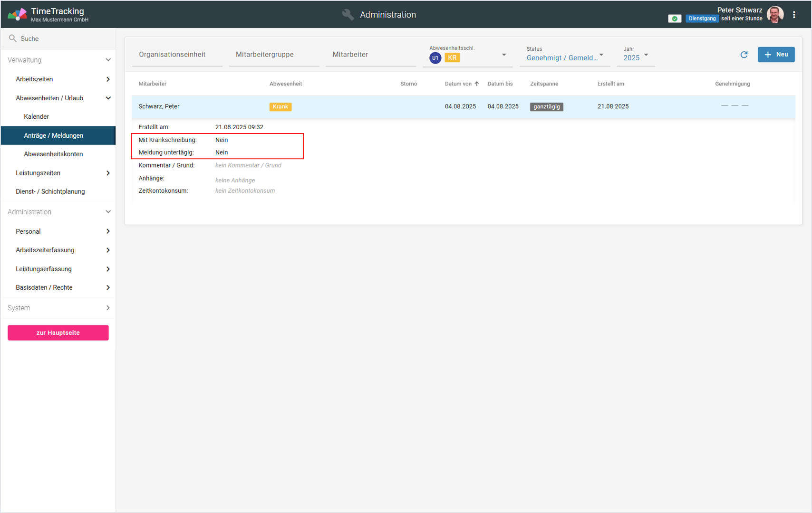Click the zur Hauptseite button
The width and height of the screenshot is (812, 513).
pos(58,332)
